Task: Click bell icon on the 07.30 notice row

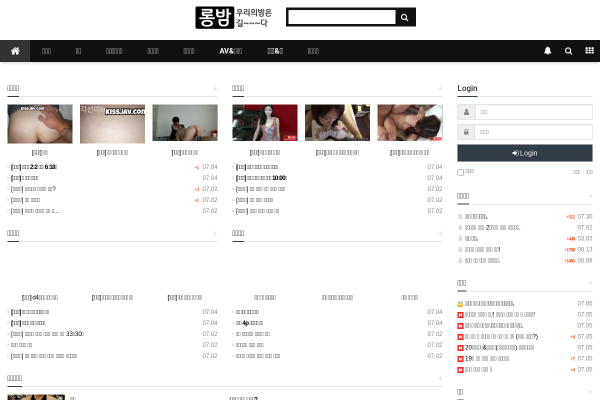Action: [460, 217]
